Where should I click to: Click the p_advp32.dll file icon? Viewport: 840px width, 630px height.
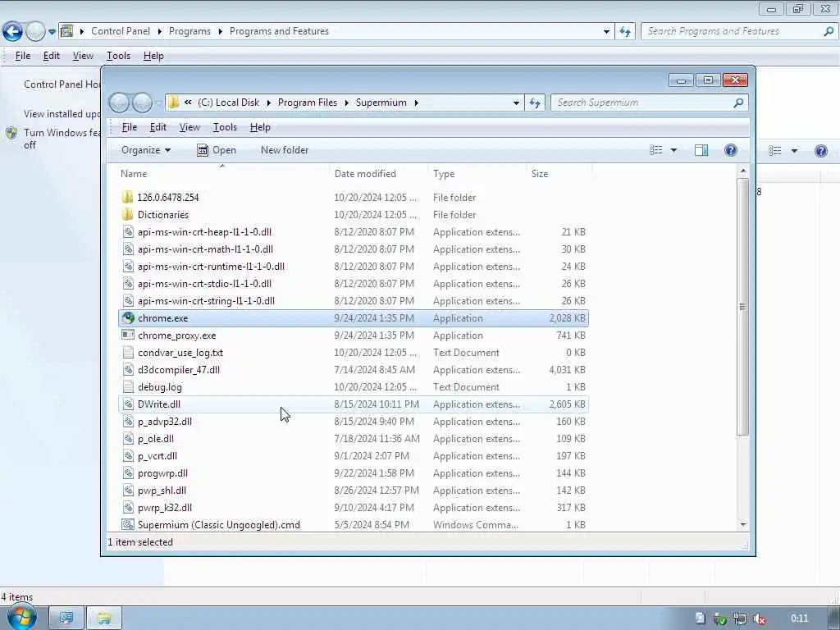[128, 421]
